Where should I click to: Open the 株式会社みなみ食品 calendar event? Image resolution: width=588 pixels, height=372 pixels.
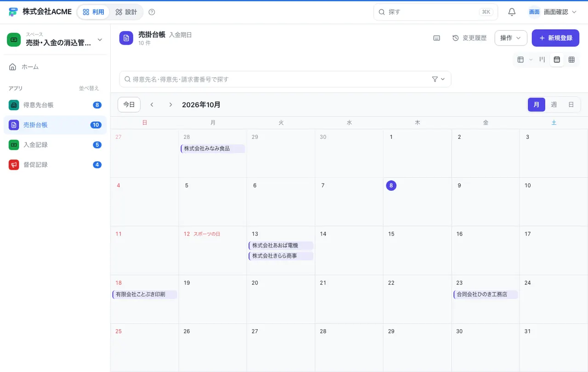point(213,149)
